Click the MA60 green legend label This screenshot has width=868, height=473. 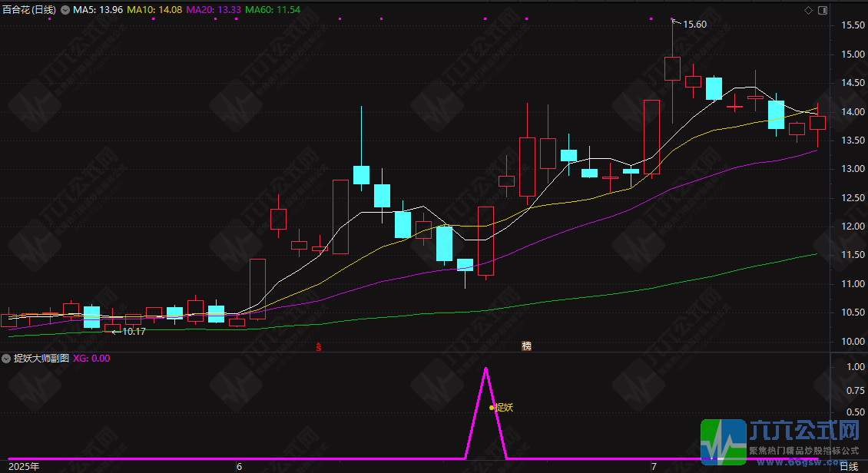pyautogui.click(x=274, y=10)
